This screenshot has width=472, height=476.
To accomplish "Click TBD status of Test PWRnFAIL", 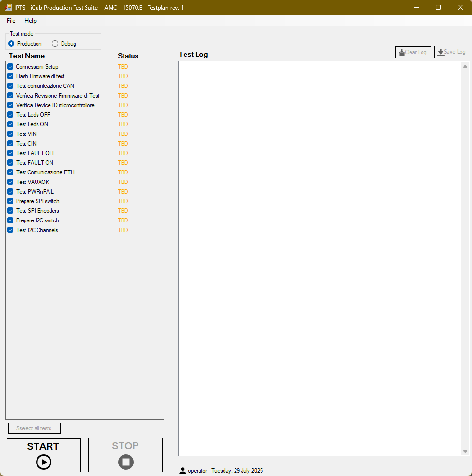I will coord(123,192).
